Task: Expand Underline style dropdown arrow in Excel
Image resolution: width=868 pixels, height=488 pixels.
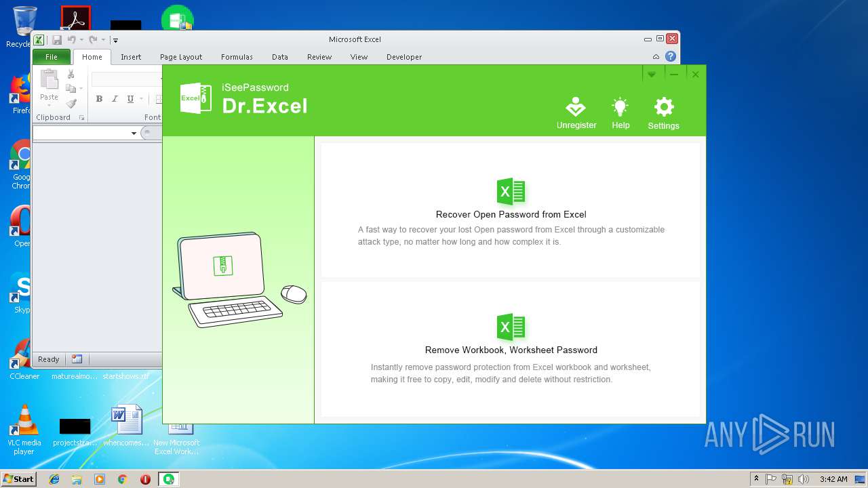Action: point(141,99)
